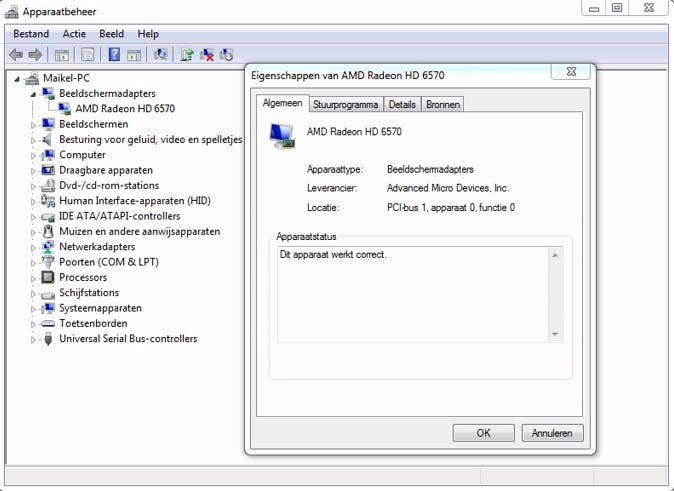This screenshot has width=674, height=491.
Task: Open the Bestand menu
Action: tap(31, 34)
